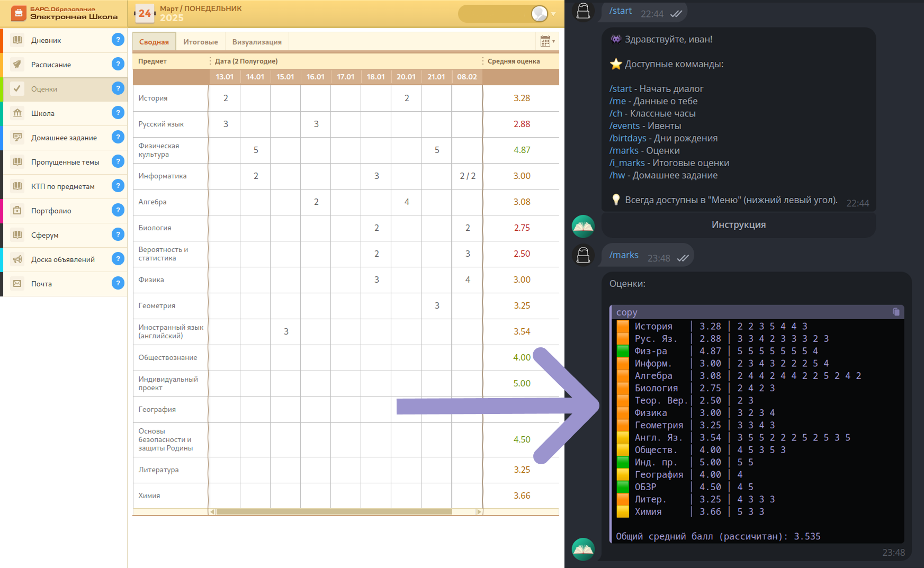Show help for Портфолио

click(x=118, y=210)
